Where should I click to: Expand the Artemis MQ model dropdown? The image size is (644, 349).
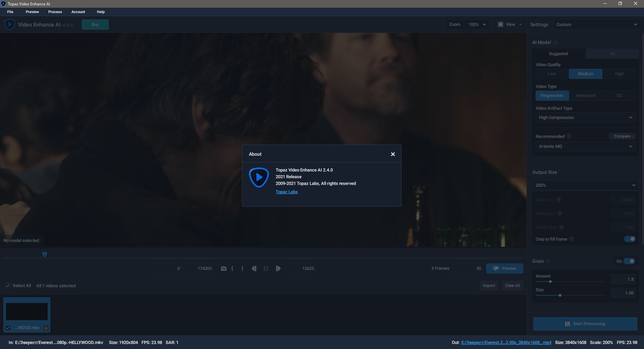(585, 146)
